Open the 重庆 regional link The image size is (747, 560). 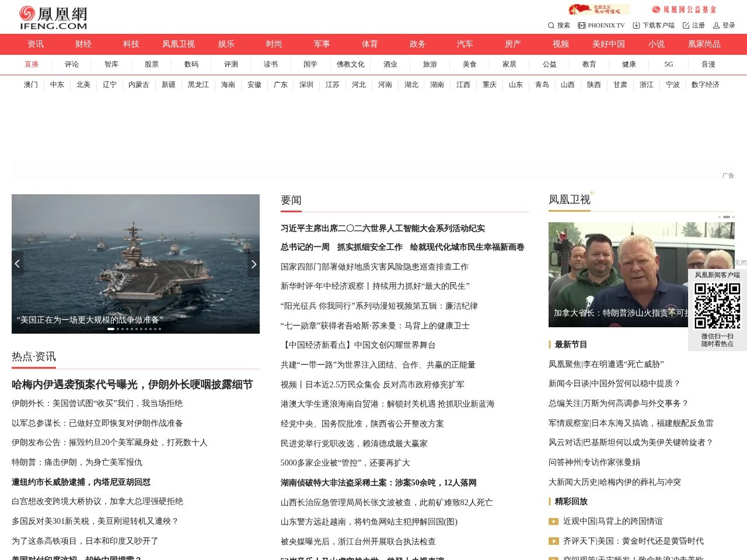coord(490,85)
